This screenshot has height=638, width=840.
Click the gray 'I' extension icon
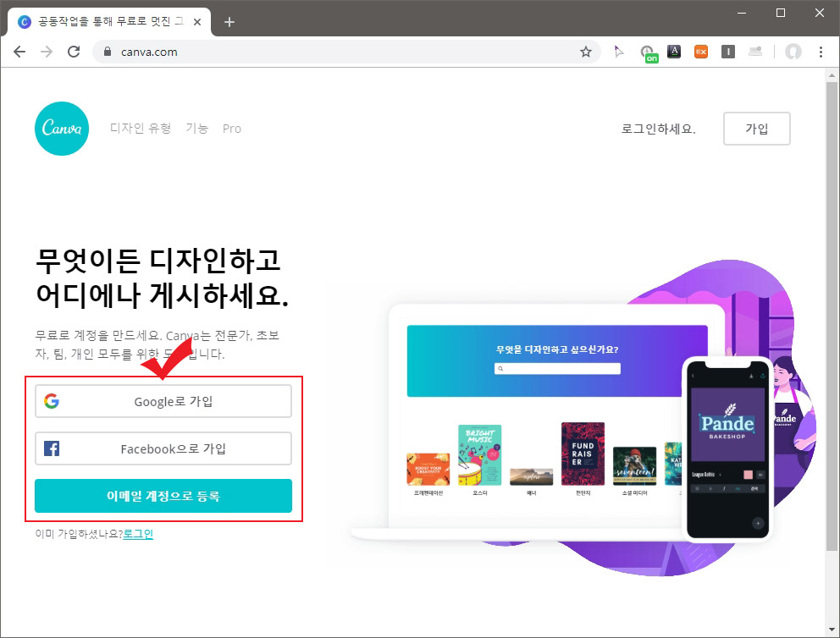(x=728, y=52)
